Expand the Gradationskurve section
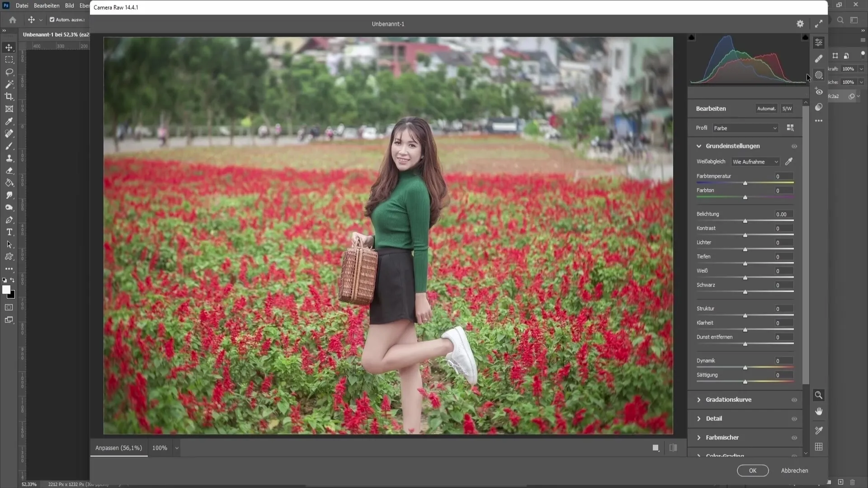Screen dimensions: 868x488 (x=699, y=400)
